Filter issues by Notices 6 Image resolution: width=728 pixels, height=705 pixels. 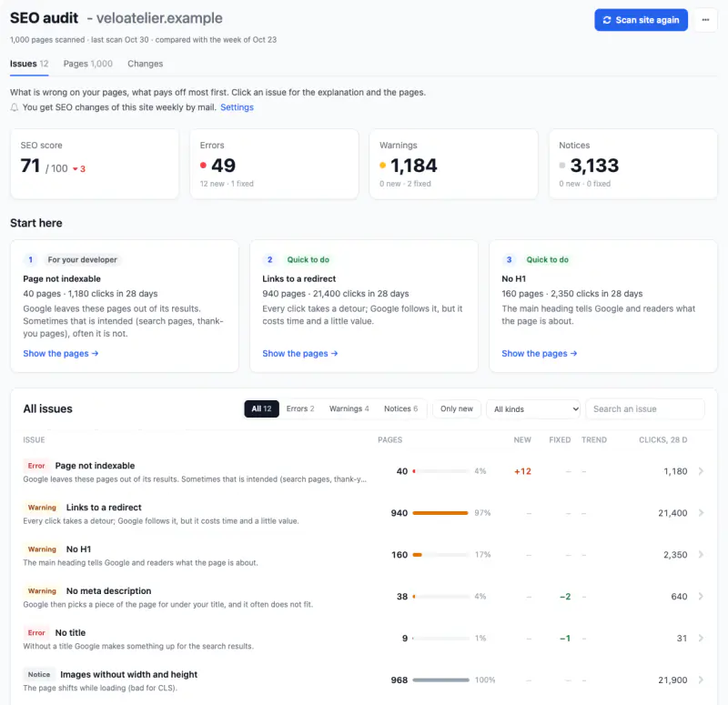[x=400, y=408]
